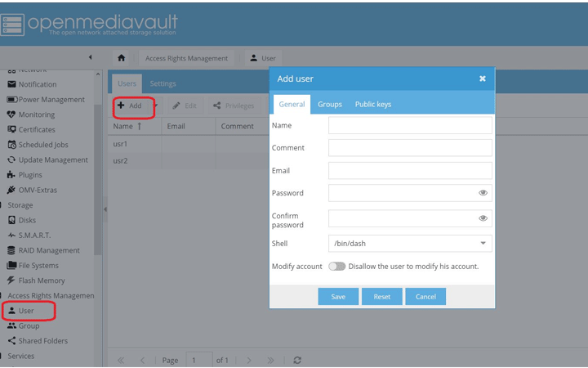This screenshot has width=588, height=368.
Task: Refresh the user list
Action: 297,360
